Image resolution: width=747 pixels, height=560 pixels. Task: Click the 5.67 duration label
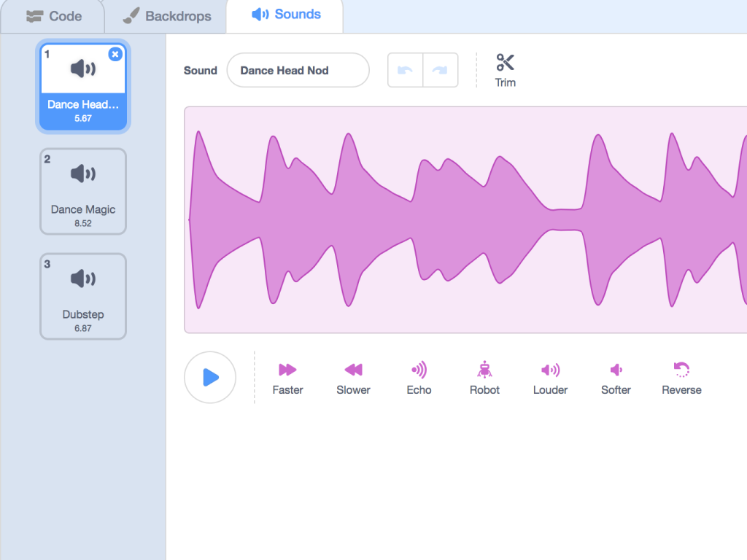click(x=83, y=119)
